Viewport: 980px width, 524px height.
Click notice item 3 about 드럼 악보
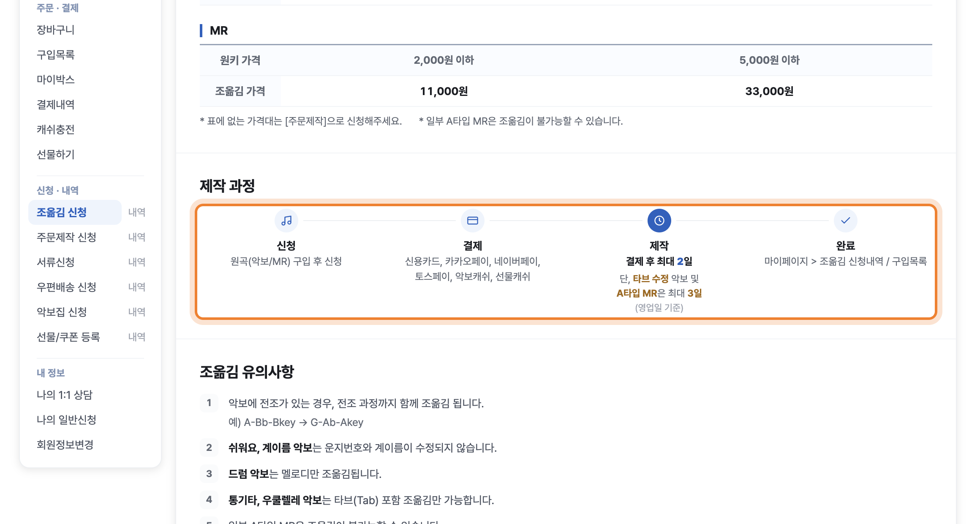tap(305, 474)
